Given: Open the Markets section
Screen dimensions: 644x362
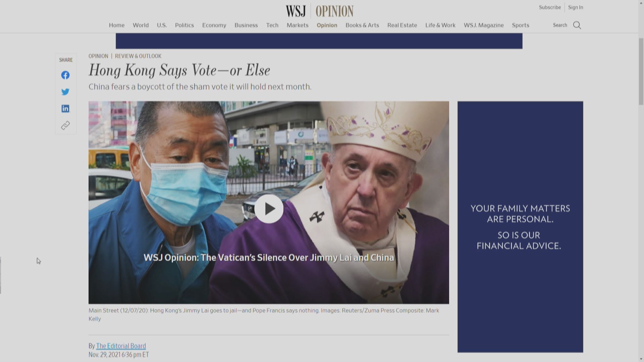Looking at the screenshot, I should 297,25.
